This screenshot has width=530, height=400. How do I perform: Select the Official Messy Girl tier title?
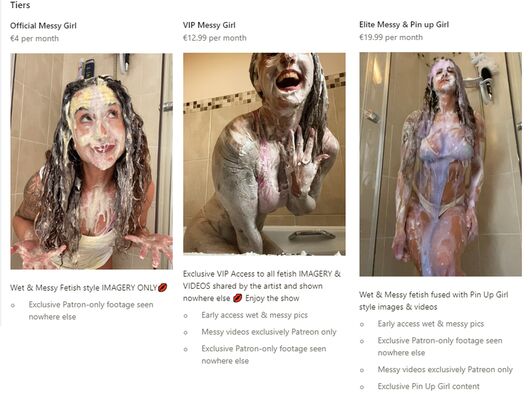43,26
